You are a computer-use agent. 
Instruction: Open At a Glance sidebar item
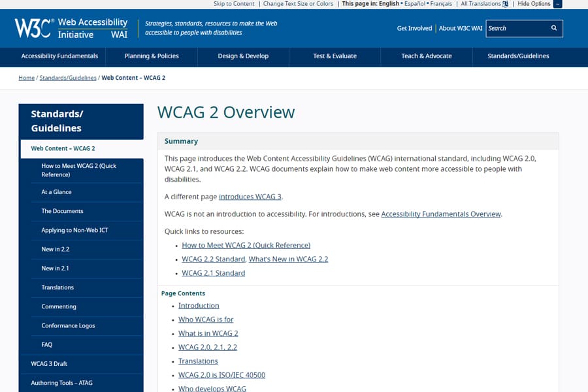pyautogui.click(x=87, y=192)
